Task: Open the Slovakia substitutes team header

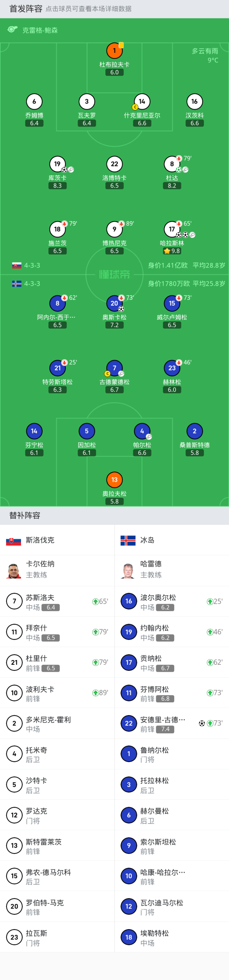Action: pos(57,540)
